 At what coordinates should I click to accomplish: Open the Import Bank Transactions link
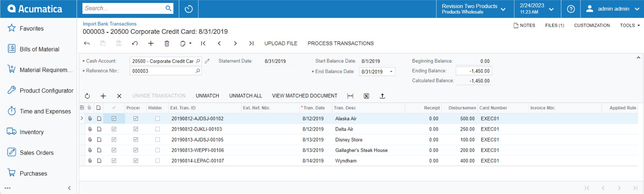pyautogui.click(x=109, y=24)
